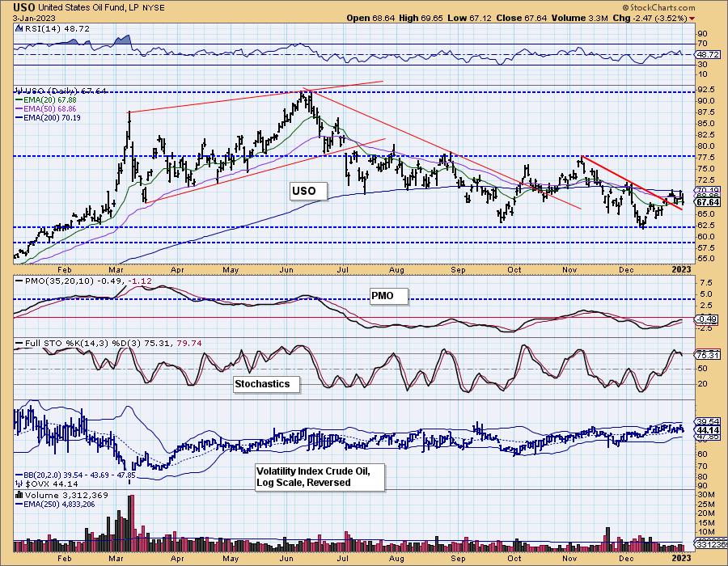Click the 'Volatility Index Crude Oil' annotation box

[320, 476]
